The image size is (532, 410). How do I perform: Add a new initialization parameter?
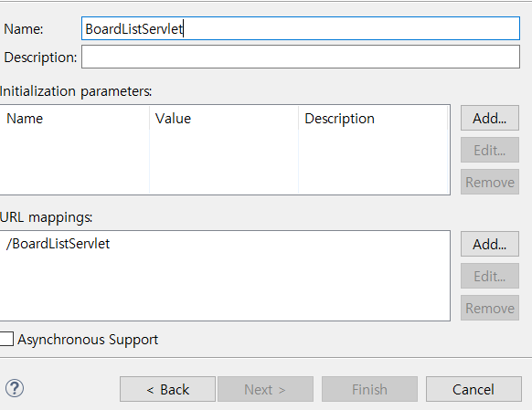point(490,118)
